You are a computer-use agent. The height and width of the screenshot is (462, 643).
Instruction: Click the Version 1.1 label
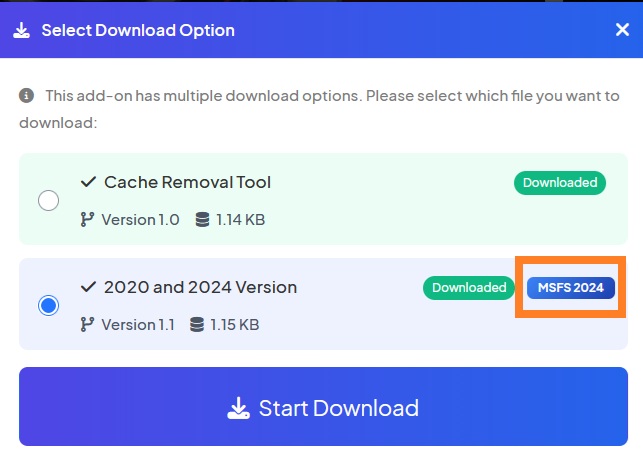(x=138, y=325)
